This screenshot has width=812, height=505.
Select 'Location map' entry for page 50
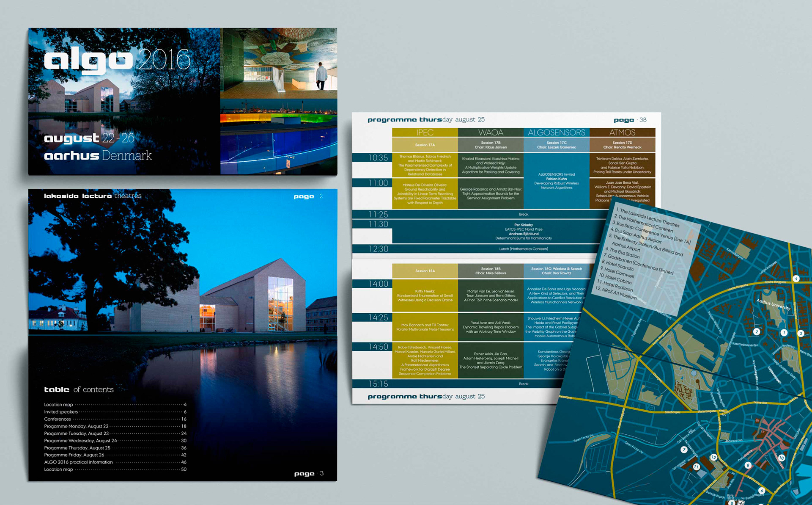[x=115, y=469]
